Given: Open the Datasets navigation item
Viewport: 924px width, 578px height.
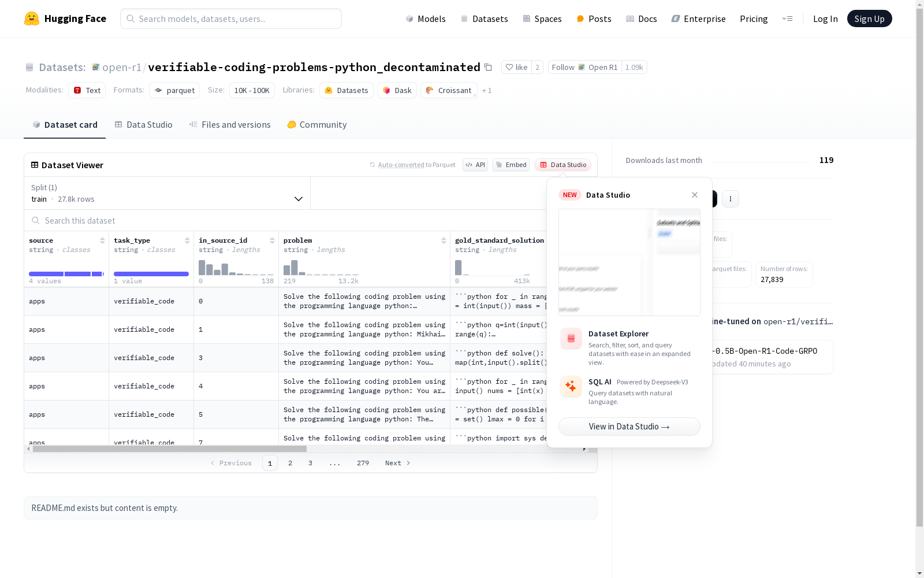Looking at the screenshot, I should (x=484, y=18).
